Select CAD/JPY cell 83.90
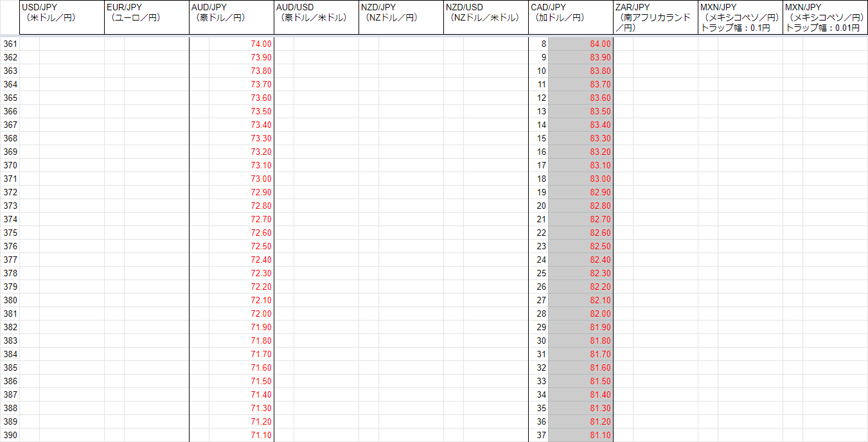The width and height of the screenshot is (868, 442). [581, 57]
